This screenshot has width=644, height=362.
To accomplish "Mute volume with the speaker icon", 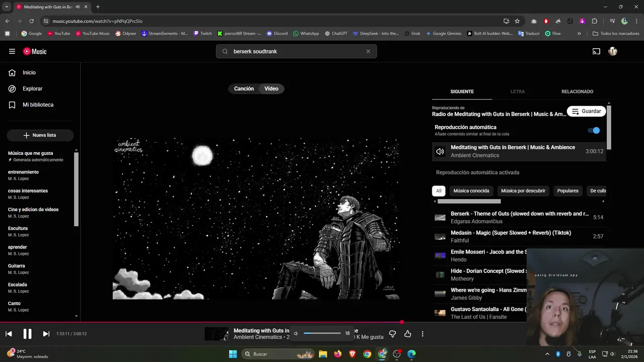I will [x=296, y=333].
